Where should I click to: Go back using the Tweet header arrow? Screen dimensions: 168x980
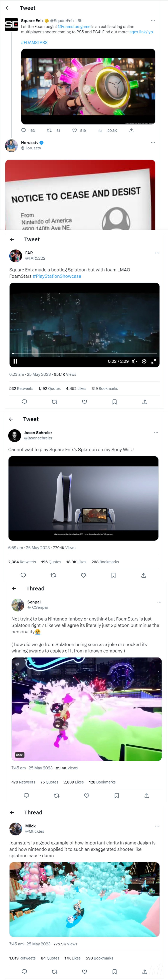pos(8,8)
